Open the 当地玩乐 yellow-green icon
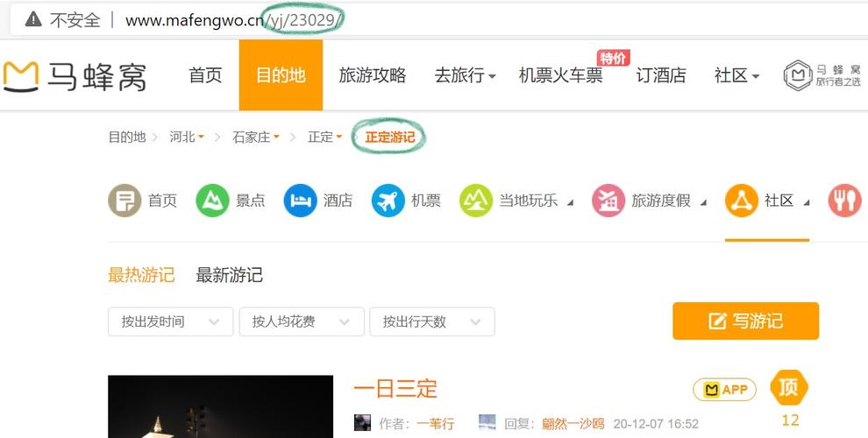Image resolution: width=868 pixels, height=438 pixels. [476, 201]
